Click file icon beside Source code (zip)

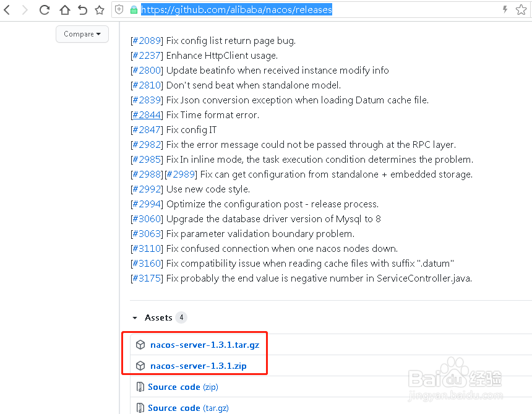pyautogui.click(x=140, y=387)
